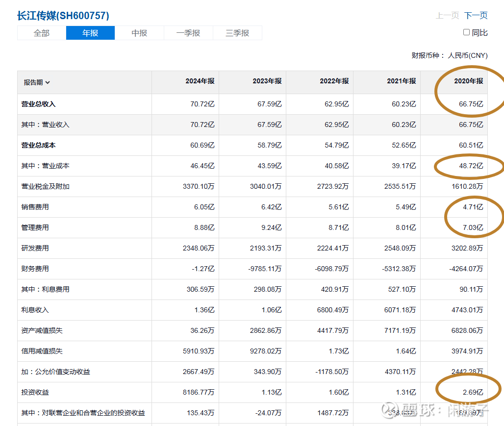The image size is (504, 426).
Task: Open the 一季报 tab
Action: [x=188, y=33]
